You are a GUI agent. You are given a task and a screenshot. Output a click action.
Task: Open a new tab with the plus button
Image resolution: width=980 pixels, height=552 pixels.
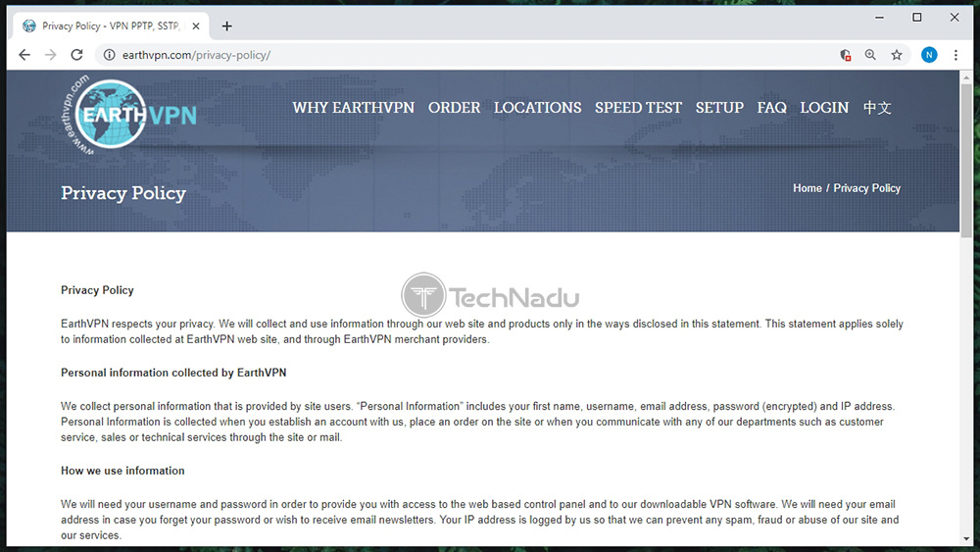point(227,26)
